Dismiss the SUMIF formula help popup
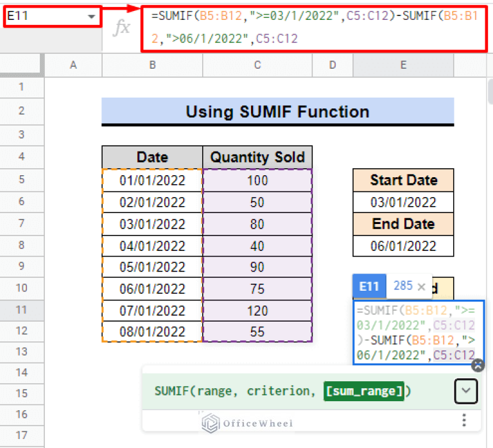493x448 pixels. 477,365
